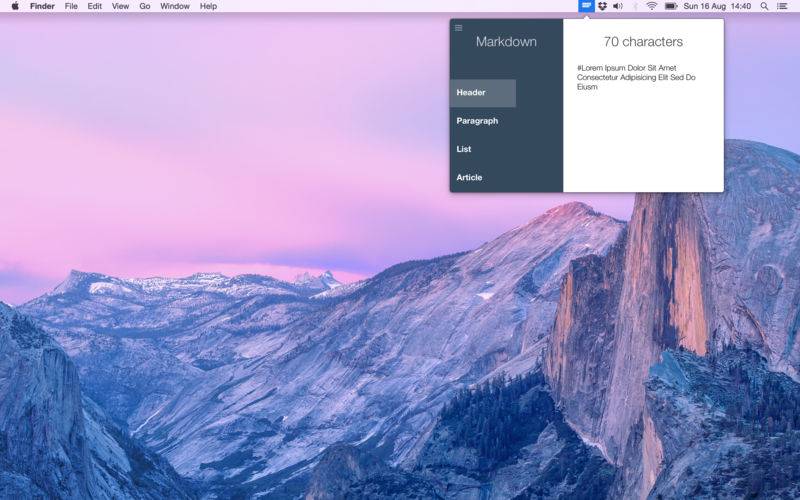This screenshot has height=500, width=800.
Task: Click the battery status icon
Action: (670, 6)
